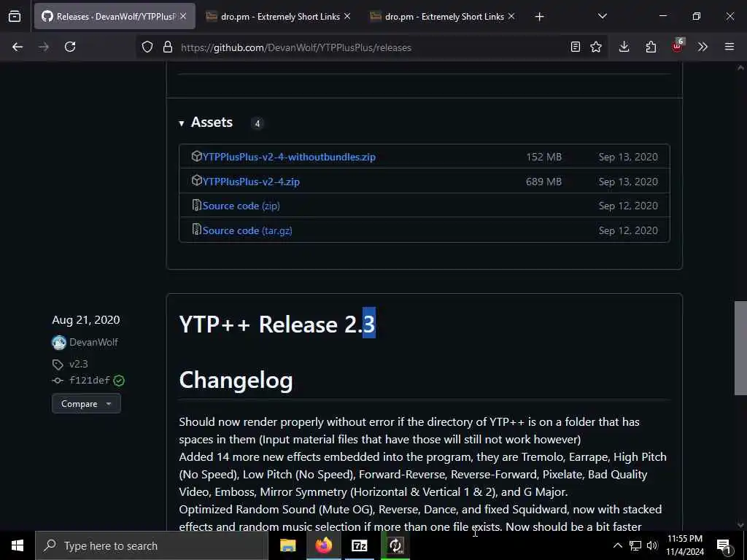Download YTPPlusPlus-v2-4.zip

[x=251, y=182]
